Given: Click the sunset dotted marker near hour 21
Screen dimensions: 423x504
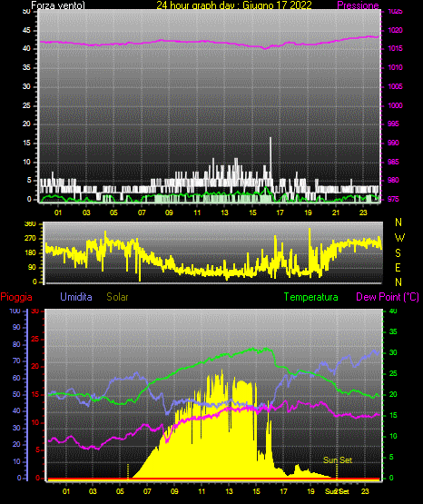Looking at the screenshot, I should click(337, 471).
